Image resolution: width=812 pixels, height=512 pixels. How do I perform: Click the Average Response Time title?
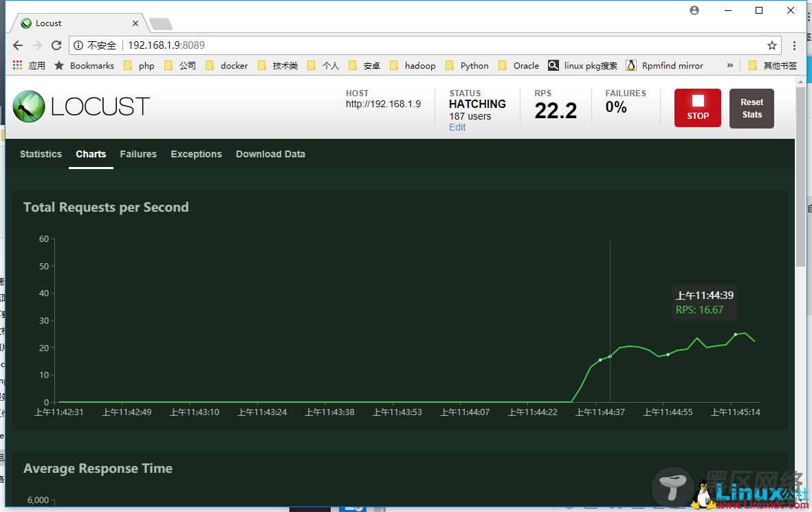pyautogui.click(x=98, y=469)
